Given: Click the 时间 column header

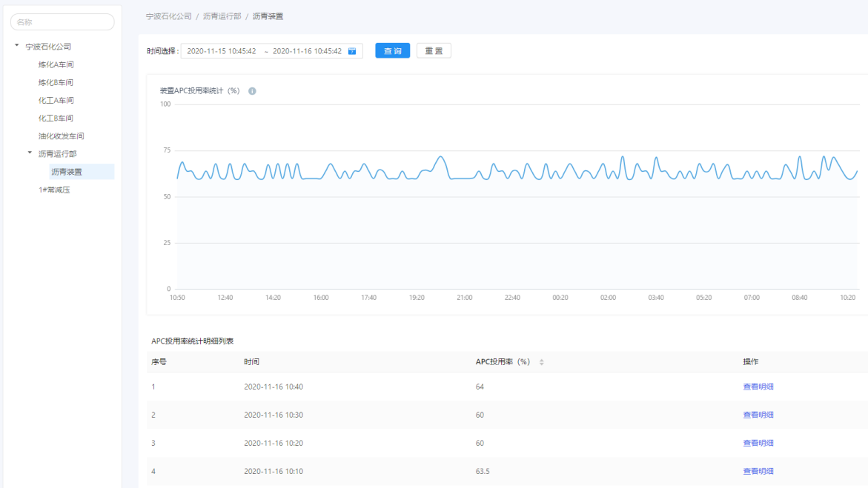Looking at the screenshot, I should click(251, 362).
